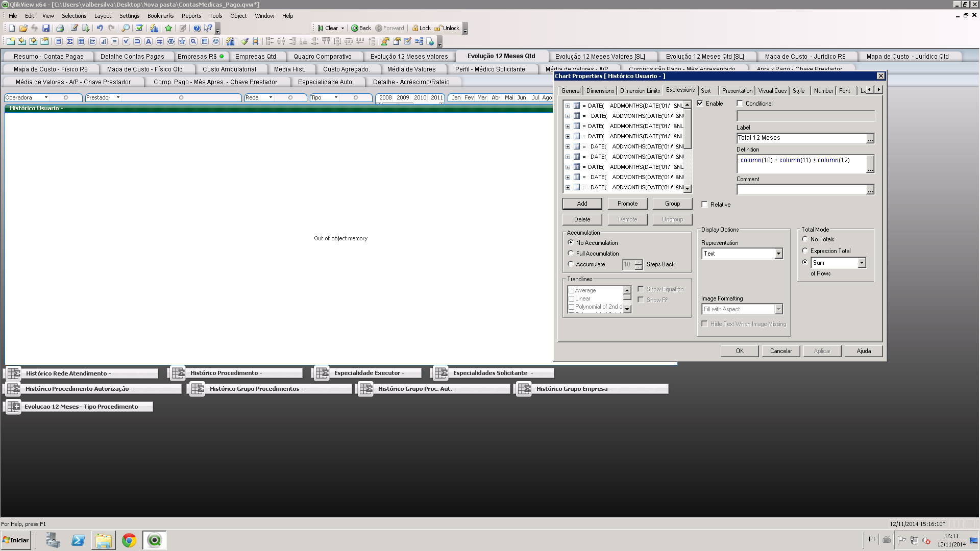Expand the first DATE expression node

pyautogui.click(x=568, y=106)
